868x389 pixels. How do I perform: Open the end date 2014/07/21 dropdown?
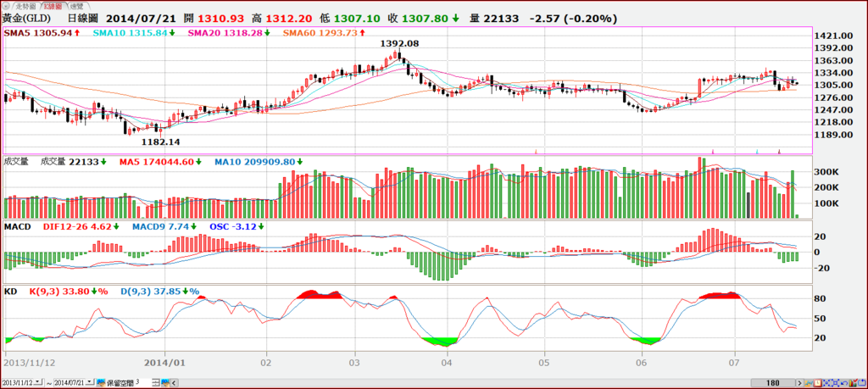coord(90,382)
